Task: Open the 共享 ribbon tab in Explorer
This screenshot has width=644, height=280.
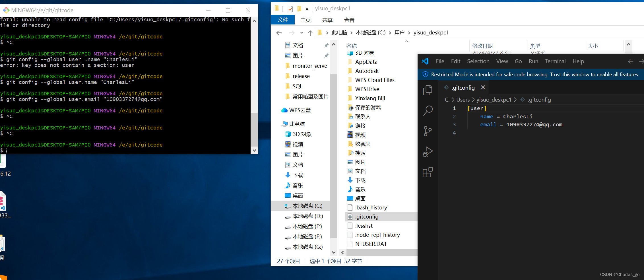Action: [327, 20]
